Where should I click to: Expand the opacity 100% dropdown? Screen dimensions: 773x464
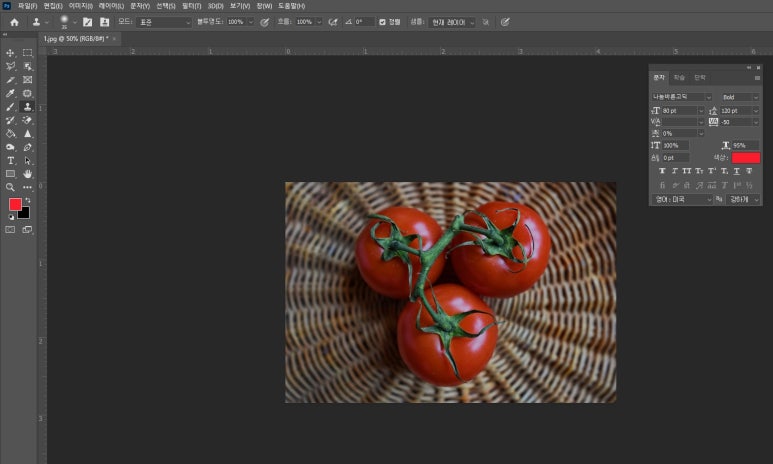pos(251,22)
